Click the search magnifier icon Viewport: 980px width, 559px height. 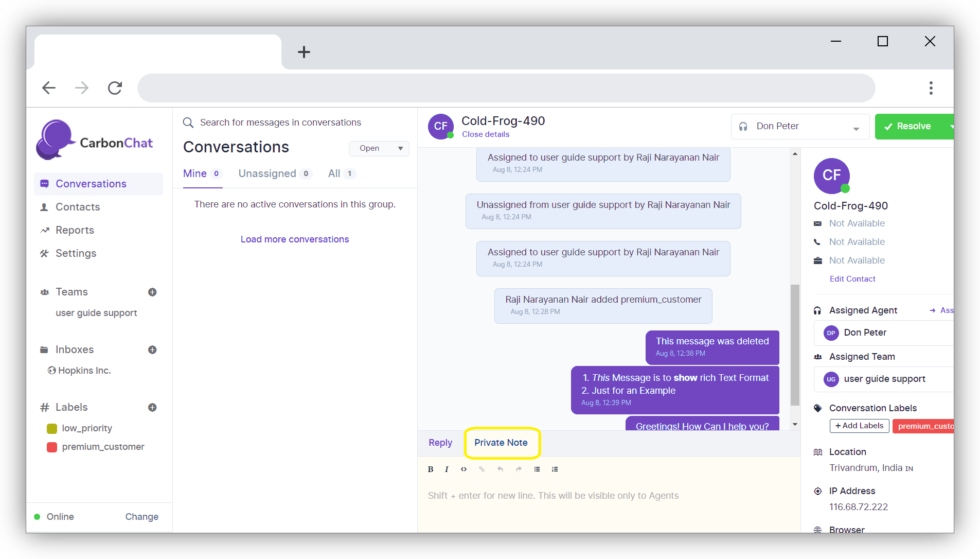coord(188,123)
